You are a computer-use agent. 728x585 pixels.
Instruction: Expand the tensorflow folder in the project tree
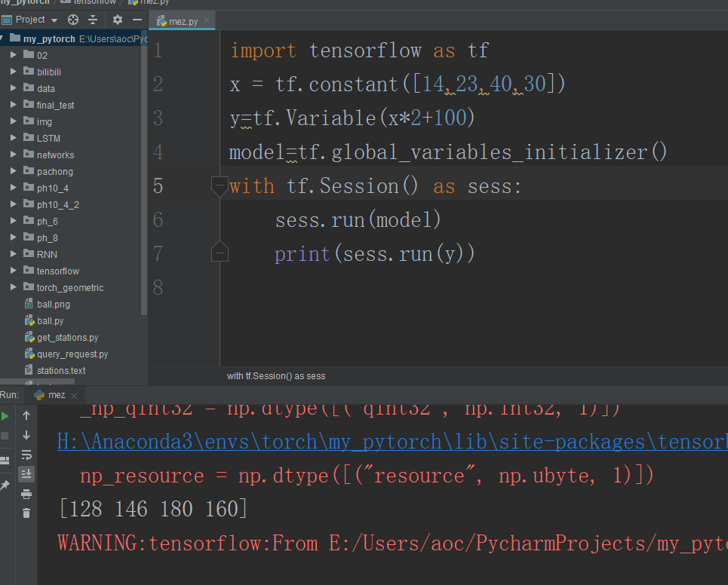tap(12, 271)
